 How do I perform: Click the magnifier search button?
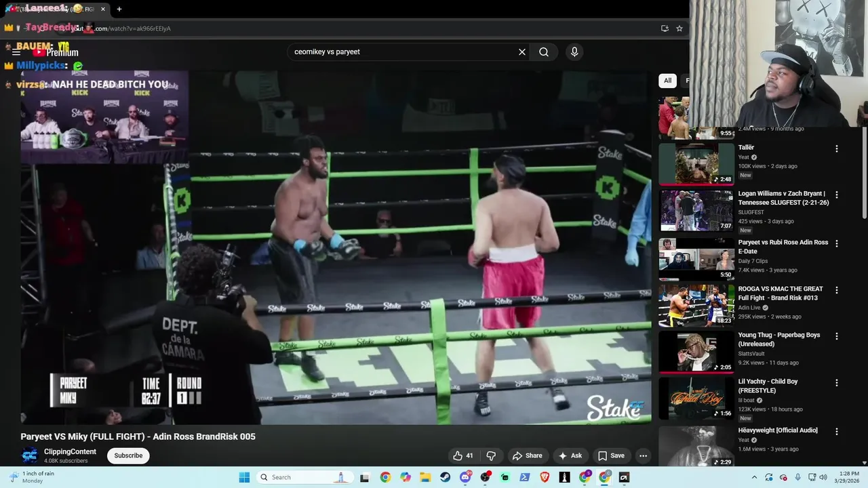(544, 52)
